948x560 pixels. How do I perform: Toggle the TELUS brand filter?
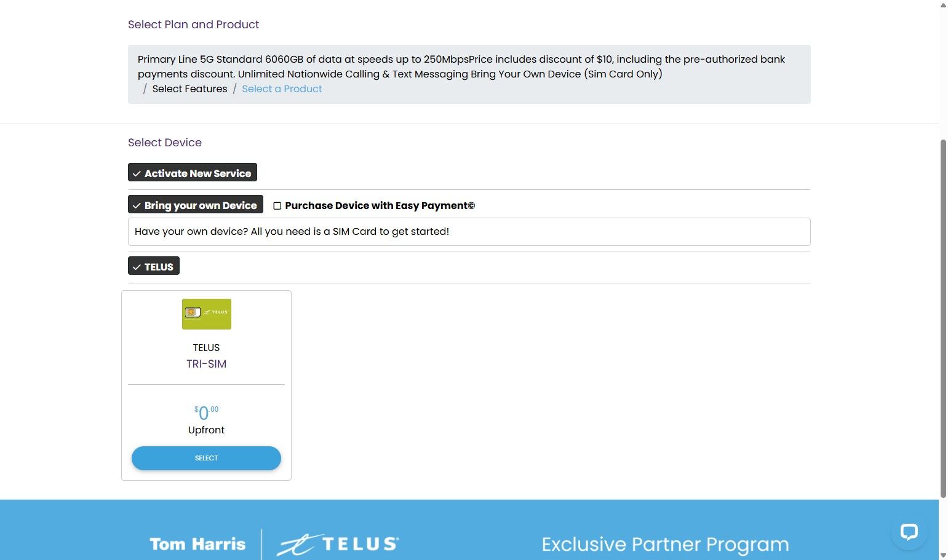(154, 266)
